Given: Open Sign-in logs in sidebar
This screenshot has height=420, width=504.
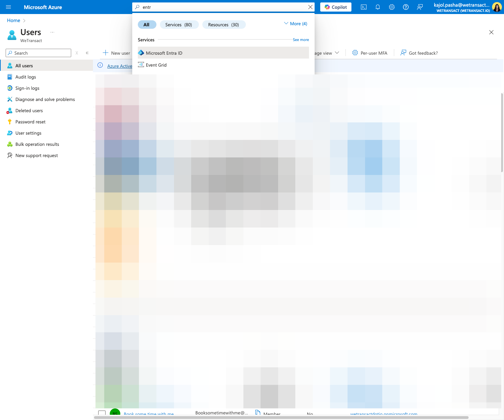Looking at the screenshot, I should pyautogui.click(x=46, y=88).
